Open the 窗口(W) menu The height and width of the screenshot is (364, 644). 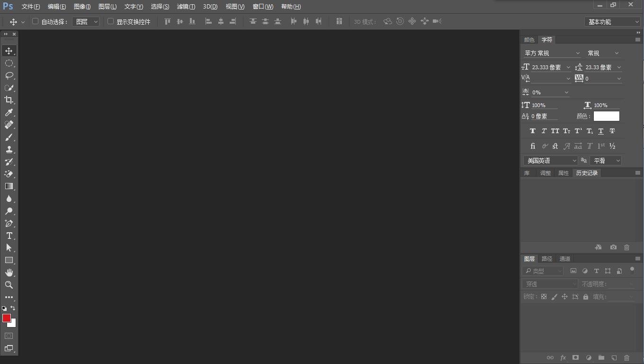263,7
